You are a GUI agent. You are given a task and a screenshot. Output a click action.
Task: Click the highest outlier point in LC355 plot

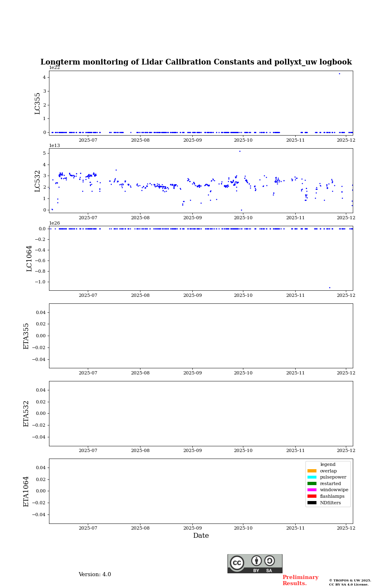click(339, 73)
